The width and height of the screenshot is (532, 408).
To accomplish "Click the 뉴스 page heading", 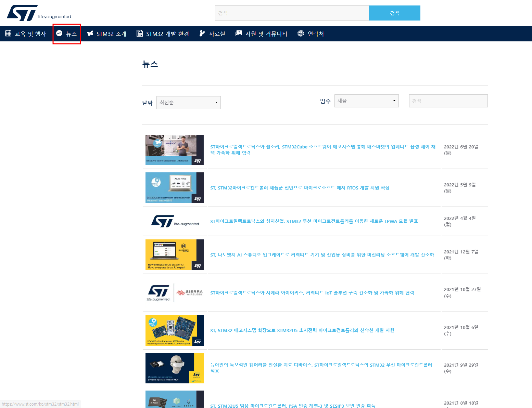I will [150, 64].
